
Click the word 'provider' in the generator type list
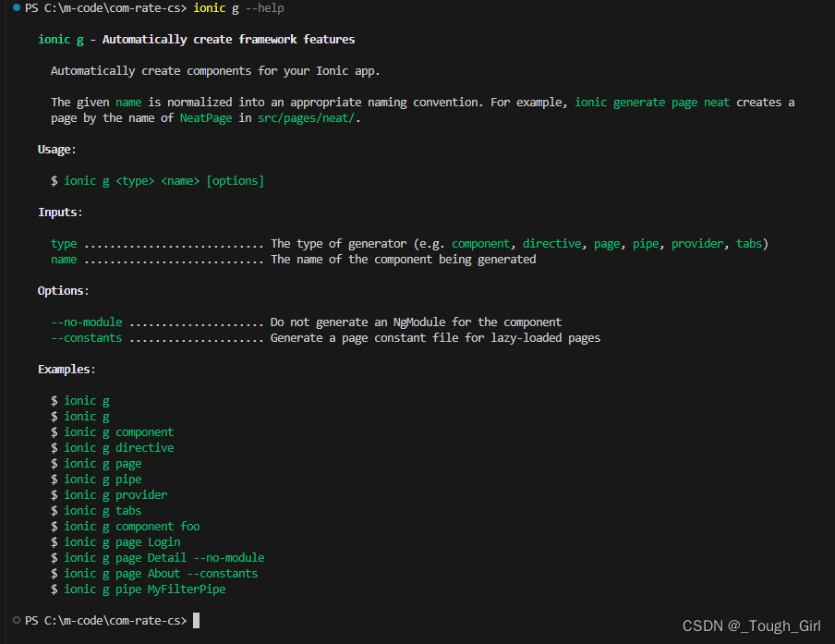coord(697,244)
